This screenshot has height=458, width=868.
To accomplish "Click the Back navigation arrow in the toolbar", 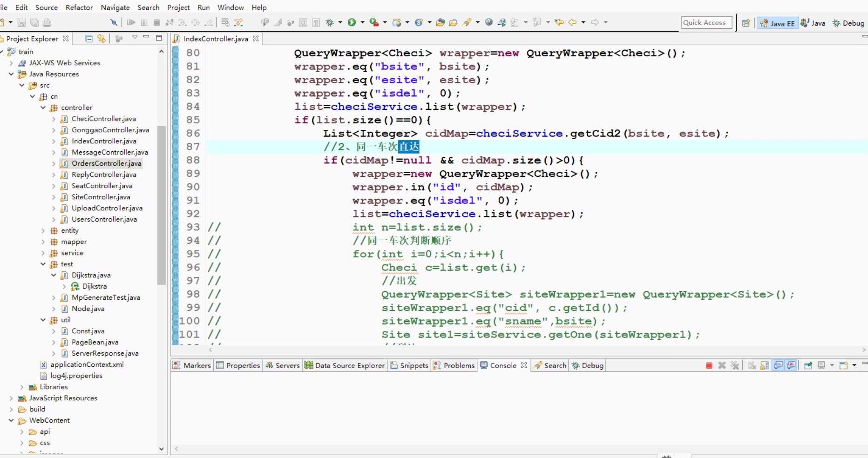I will (x=572, y=22).
